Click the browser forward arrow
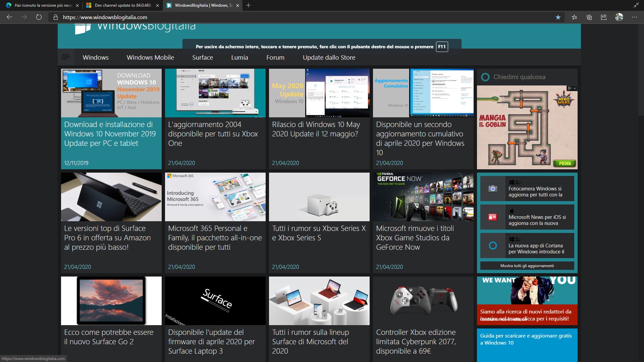Image resolution: width=644 pixels, height=362 pixels. [24, 17]
